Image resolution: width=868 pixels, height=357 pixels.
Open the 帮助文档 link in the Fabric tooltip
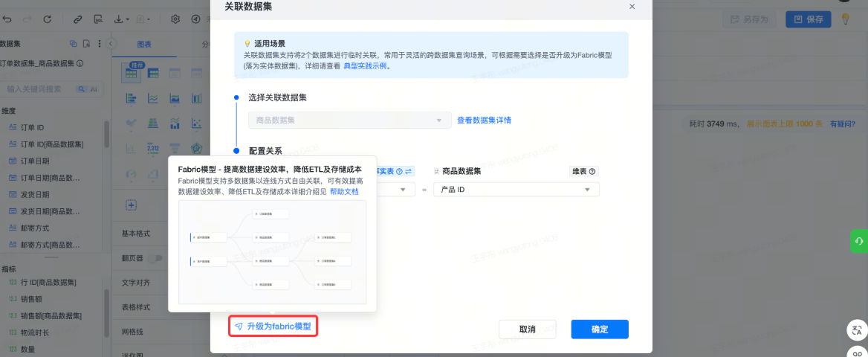tap(344, 191)
